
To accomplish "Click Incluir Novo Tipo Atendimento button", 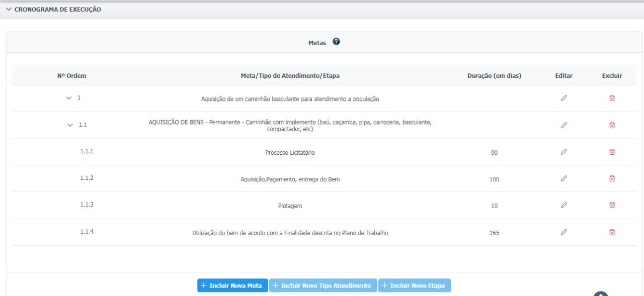I will (323, 285).
